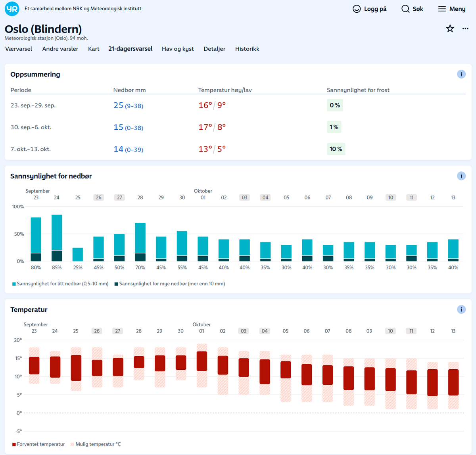Click info icon in Oppsummering card
The height and width of the screenshot is (455, 476).
[x=461, y=74]
